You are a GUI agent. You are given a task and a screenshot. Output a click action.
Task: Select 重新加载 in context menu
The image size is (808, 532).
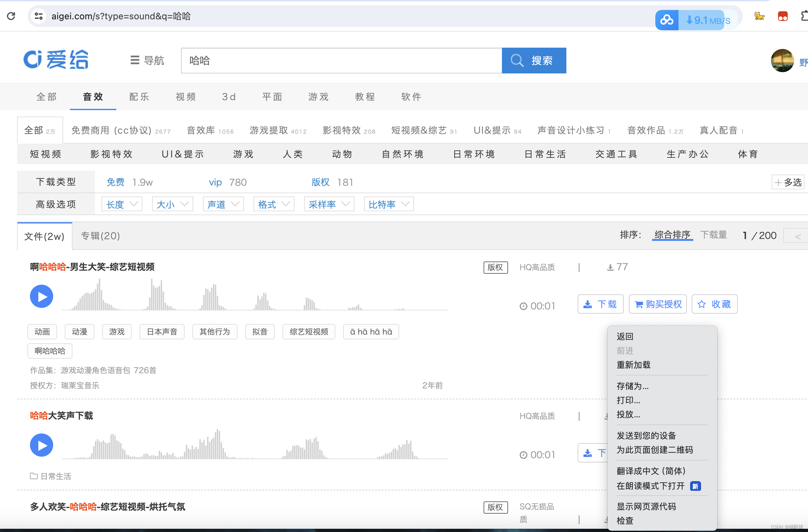click(633, 365)
